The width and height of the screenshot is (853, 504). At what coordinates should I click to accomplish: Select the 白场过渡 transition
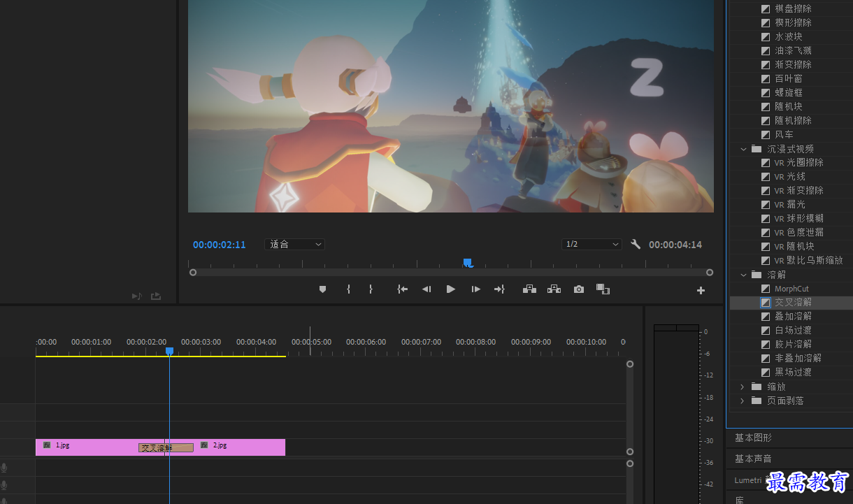pos(793,331)
